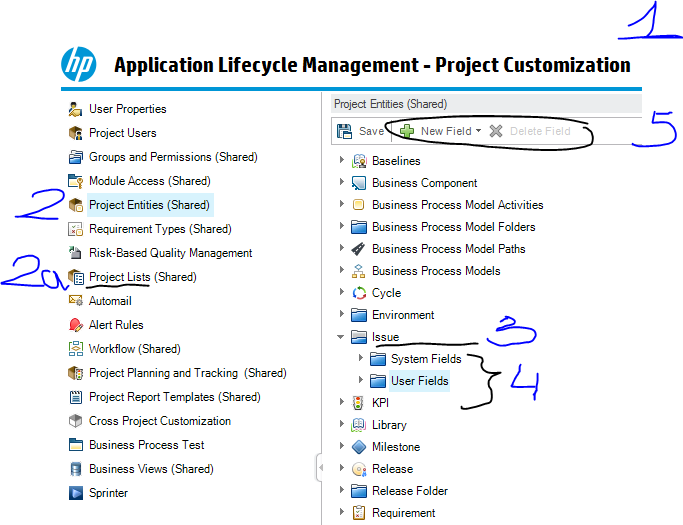Viewport: 683px width, 525px height.
Task: Click the Alert Rules red bell icon
Action: coord(75,325)
